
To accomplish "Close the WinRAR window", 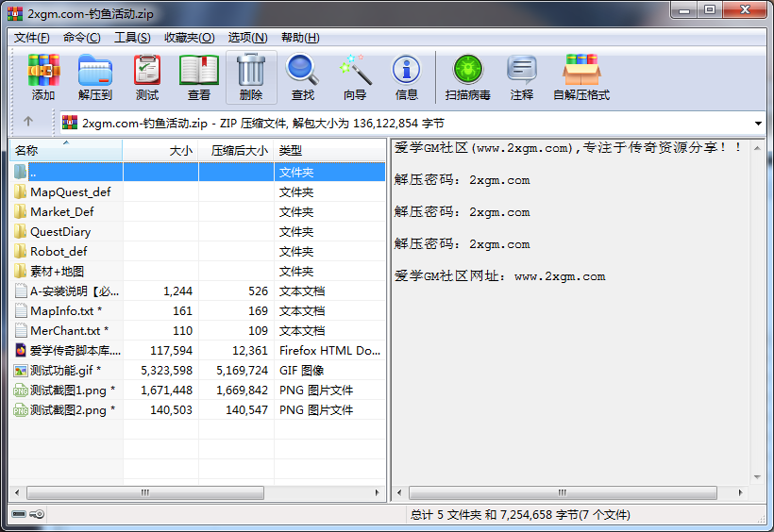I will pos(745,9).
